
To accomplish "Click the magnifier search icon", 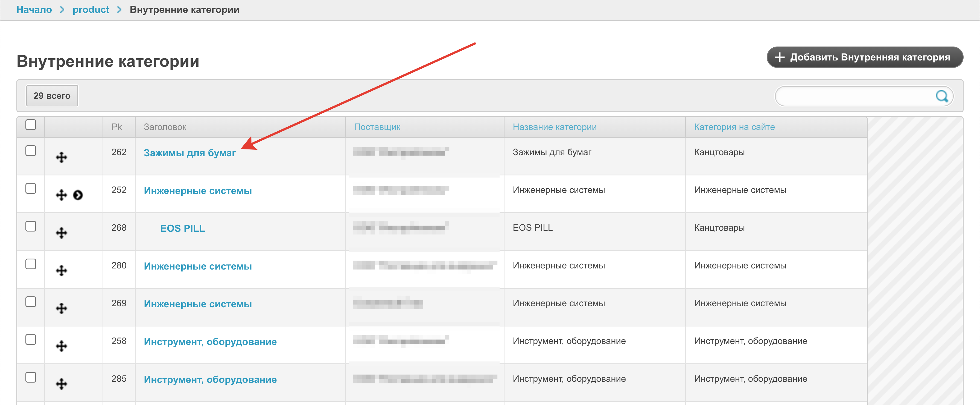I will point(941,96).
